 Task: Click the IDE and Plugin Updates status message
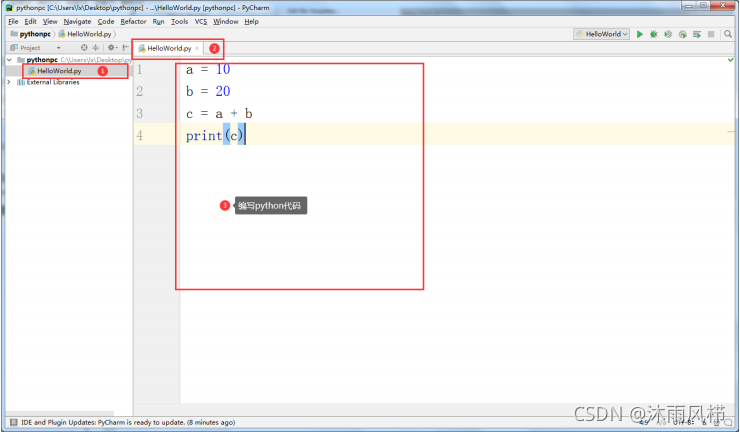pyautogui.click(x=128, y=422)
